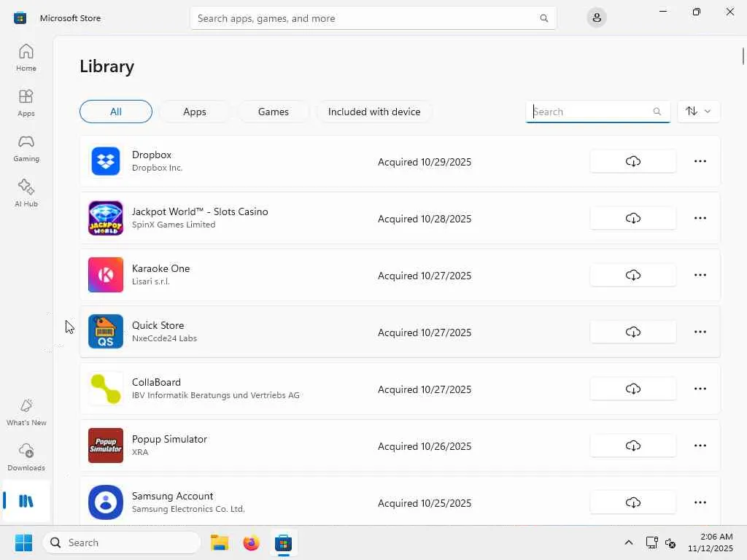Open Jackpot World - Slots Casino title
Image resolution: width=747 pixels, height=560 pixels.
[200, 211]
